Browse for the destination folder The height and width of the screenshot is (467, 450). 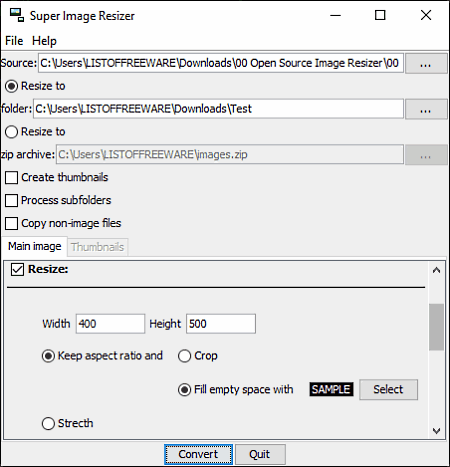(426, 109)
